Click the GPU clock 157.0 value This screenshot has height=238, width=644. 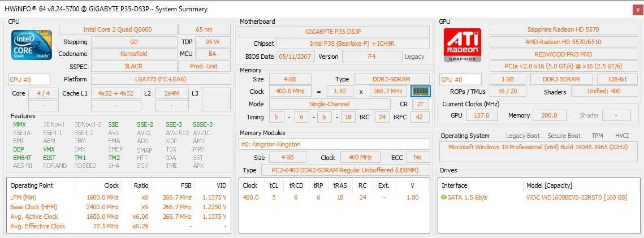point(481,115)
